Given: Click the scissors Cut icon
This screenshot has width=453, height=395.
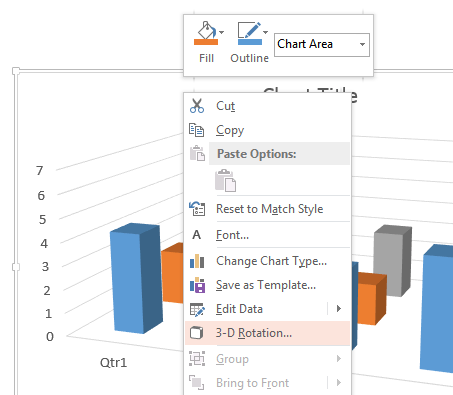Looking at the screenshot, I should (197, 106).
